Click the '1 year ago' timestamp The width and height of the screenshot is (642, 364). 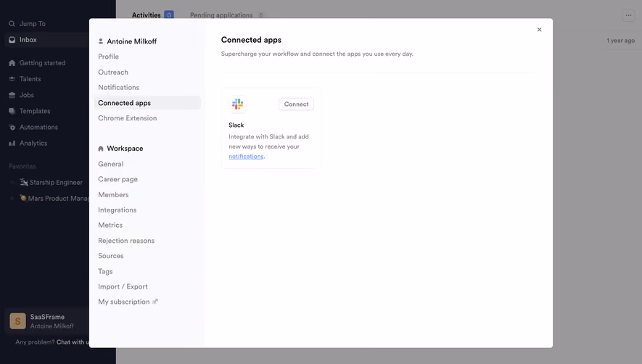pyautogui.click(x=620, y=41)
